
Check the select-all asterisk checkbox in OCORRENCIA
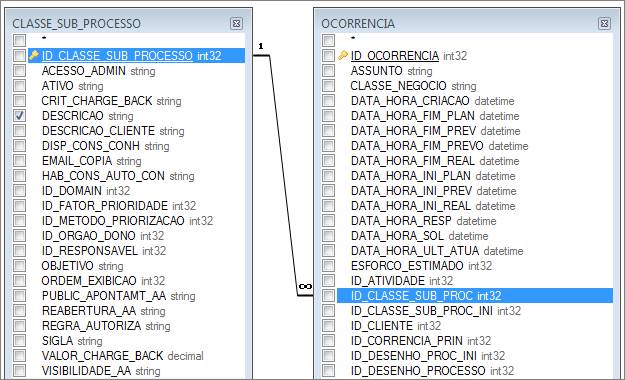pos(328,40)
